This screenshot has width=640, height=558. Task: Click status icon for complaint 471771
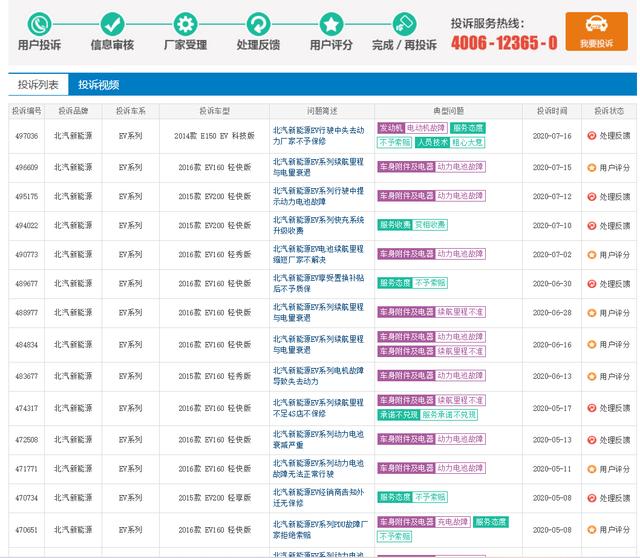pyautogui.click(x=591, y=469)
